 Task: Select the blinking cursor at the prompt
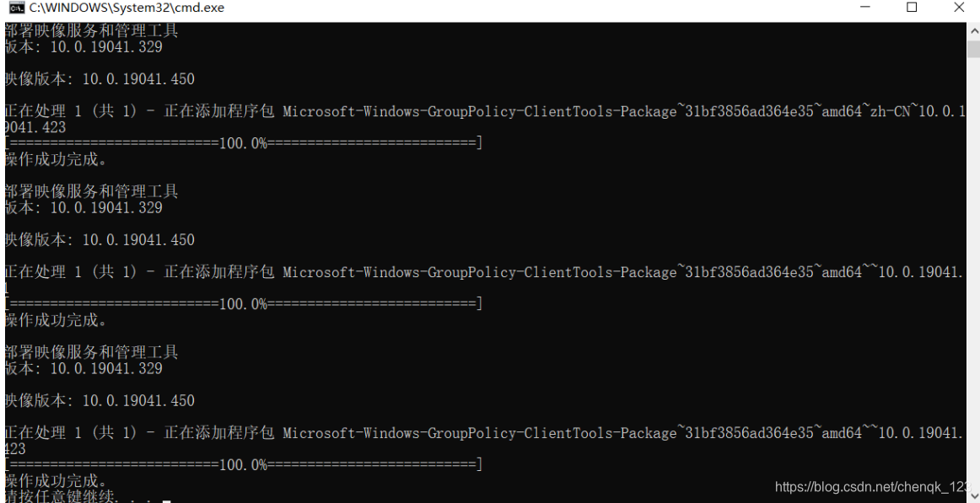(x=165, y=500)
